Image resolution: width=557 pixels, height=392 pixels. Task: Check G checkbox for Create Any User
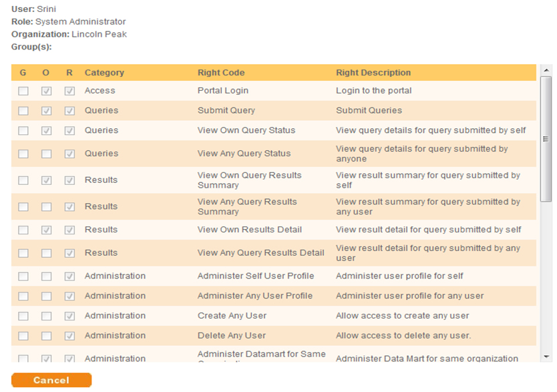point(23,316)
